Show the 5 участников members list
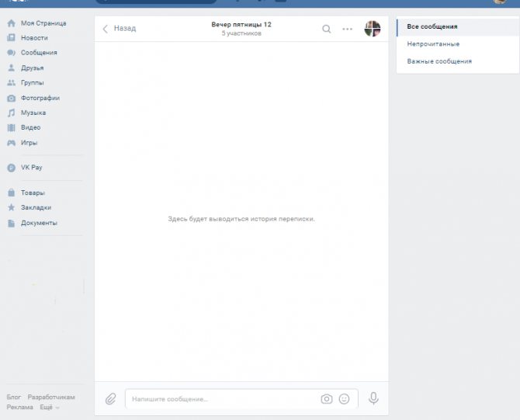 [241, 33]
